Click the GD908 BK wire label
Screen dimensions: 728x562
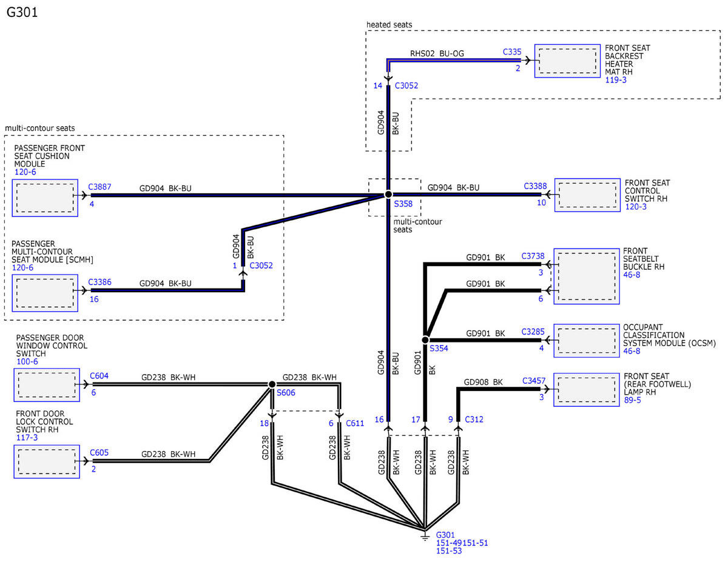484,383
